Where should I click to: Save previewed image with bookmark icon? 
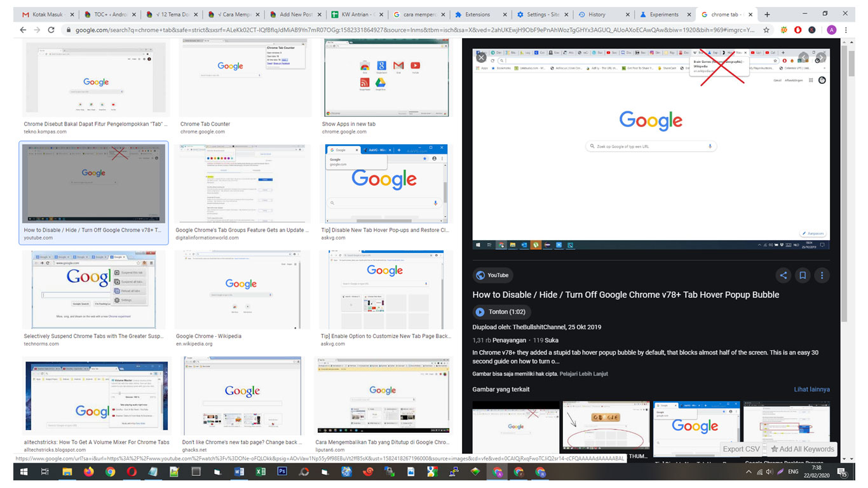pos(803,275)
